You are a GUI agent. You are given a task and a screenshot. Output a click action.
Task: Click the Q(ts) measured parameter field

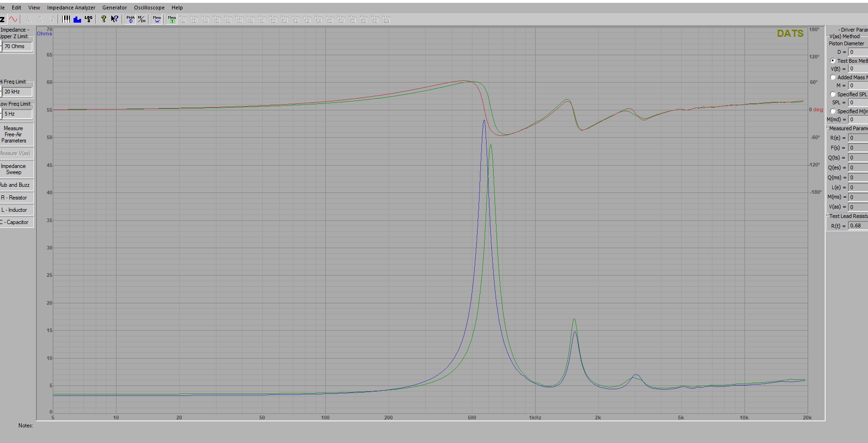(x=858, y=158)
